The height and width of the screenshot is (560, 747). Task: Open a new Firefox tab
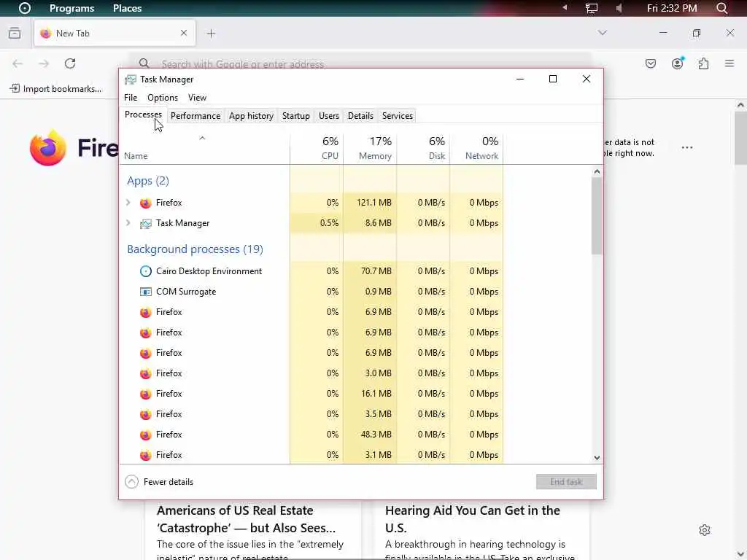[x=211, y=34]
